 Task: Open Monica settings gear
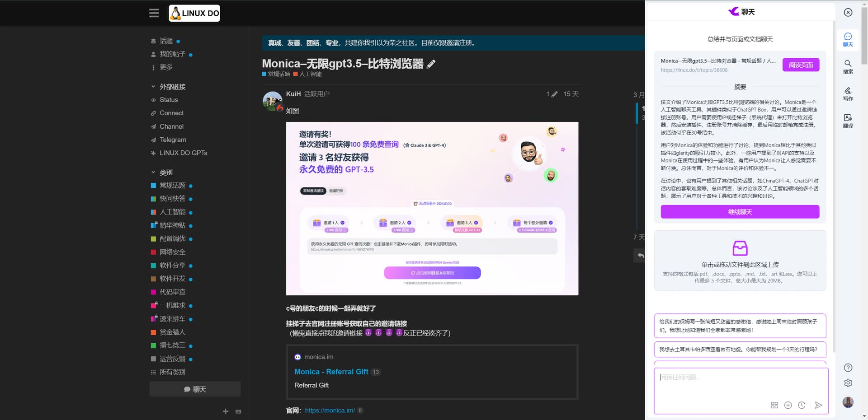(848, 383)
